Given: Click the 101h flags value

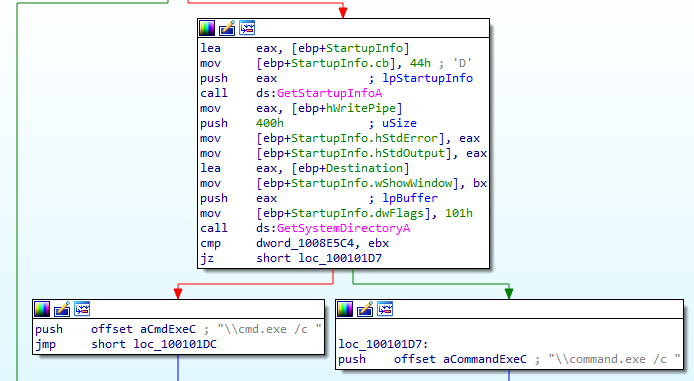Looking at the screenshot, I should [459, 213].
